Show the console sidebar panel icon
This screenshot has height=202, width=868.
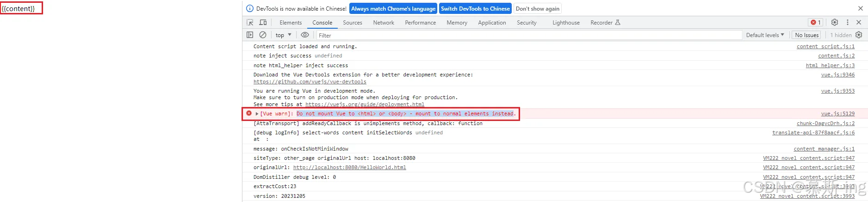coord(250,35)
